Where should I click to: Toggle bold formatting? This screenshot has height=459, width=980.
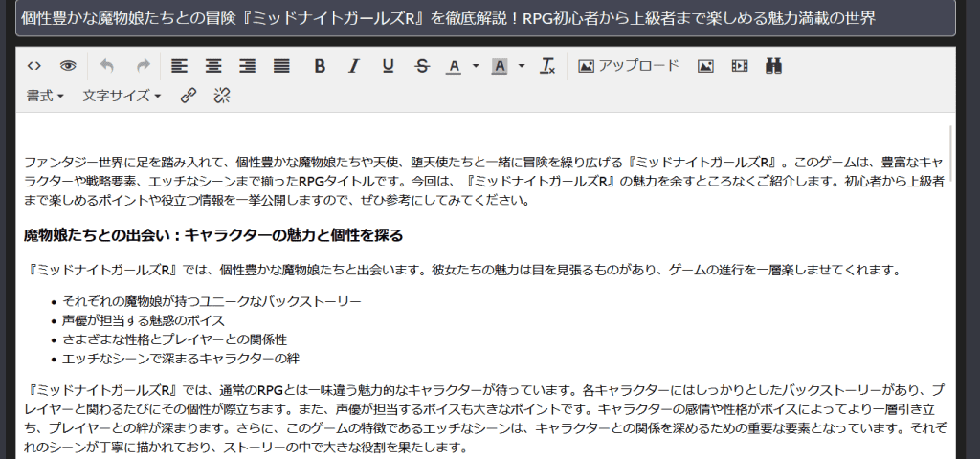pyautogui.click(x=320, y=66)
